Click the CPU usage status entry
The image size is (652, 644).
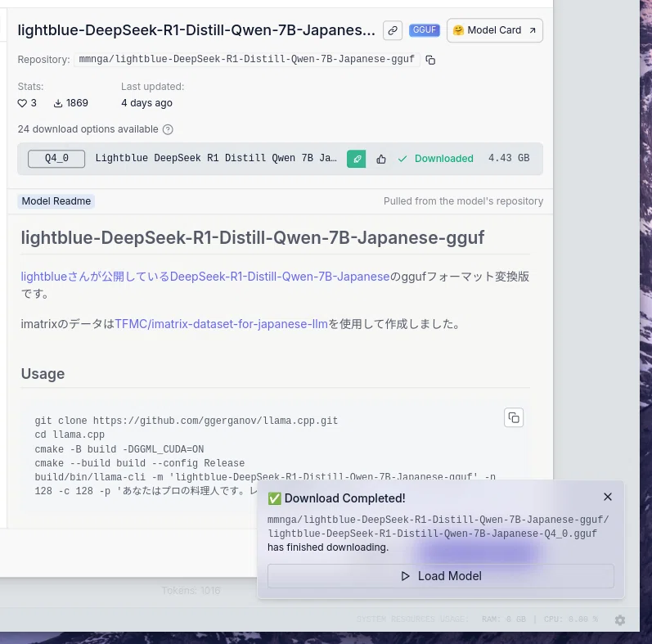[x=571, y=619]
